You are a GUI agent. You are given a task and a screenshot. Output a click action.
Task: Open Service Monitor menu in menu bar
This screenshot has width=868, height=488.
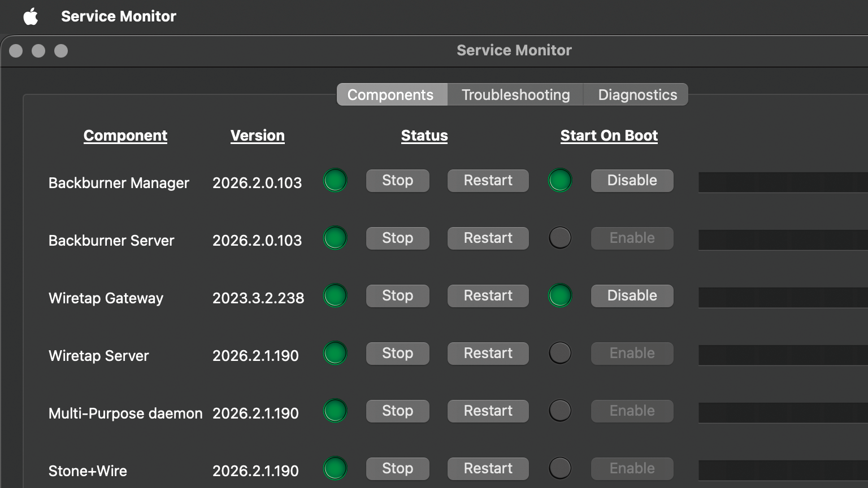point(119,16)
